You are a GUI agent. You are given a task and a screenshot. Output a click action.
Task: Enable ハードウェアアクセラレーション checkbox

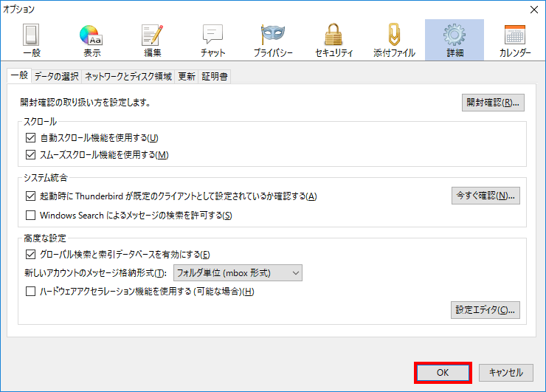pyautogui.click(x=31, y=292)
